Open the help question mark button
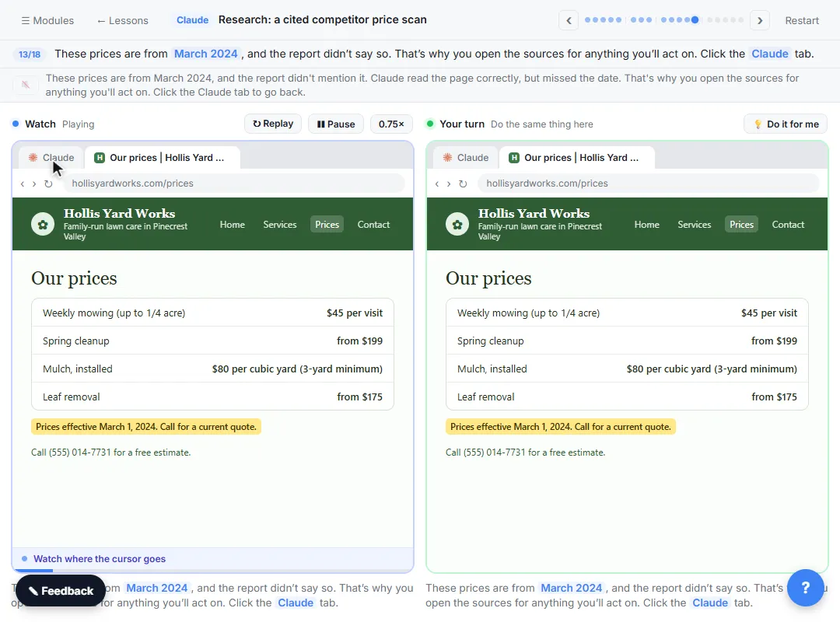 pos(805,588)
